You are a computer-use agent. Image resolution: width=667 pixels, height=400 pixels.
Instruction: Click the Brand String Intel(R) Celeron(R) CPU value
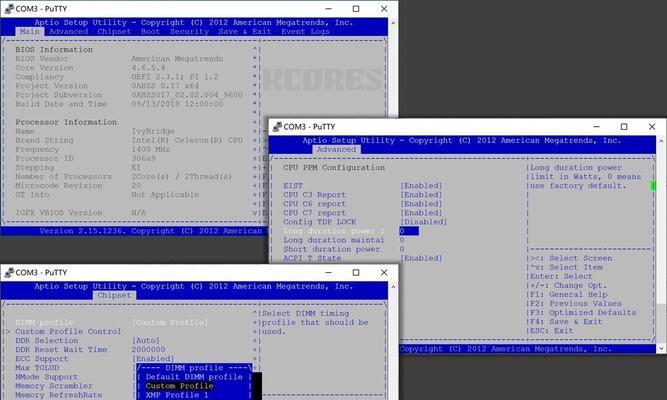[187, 140]
